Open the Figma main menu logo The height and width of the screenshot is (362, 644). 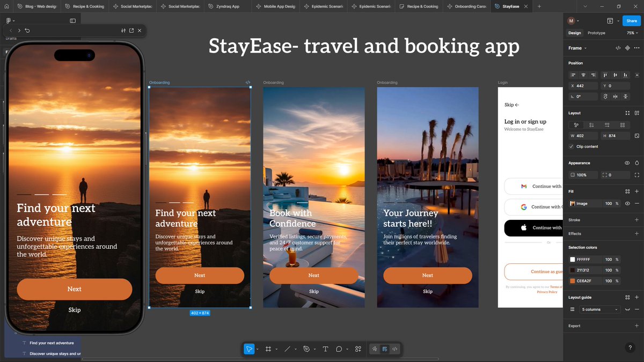pyautogui.click(x=8, y=20)
